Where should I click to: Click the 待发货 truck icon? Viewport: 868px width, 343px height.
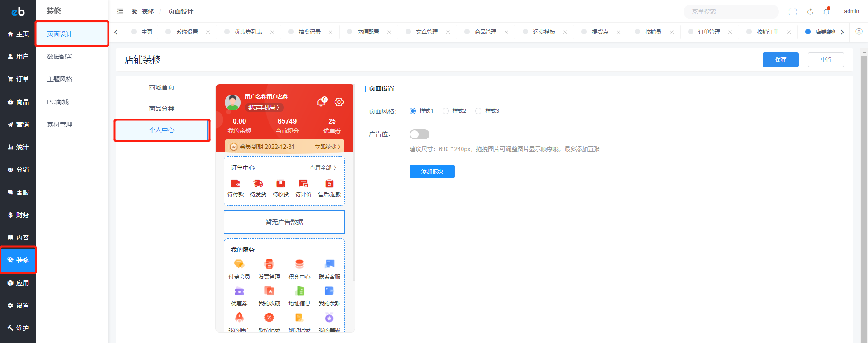click(258, 183)
